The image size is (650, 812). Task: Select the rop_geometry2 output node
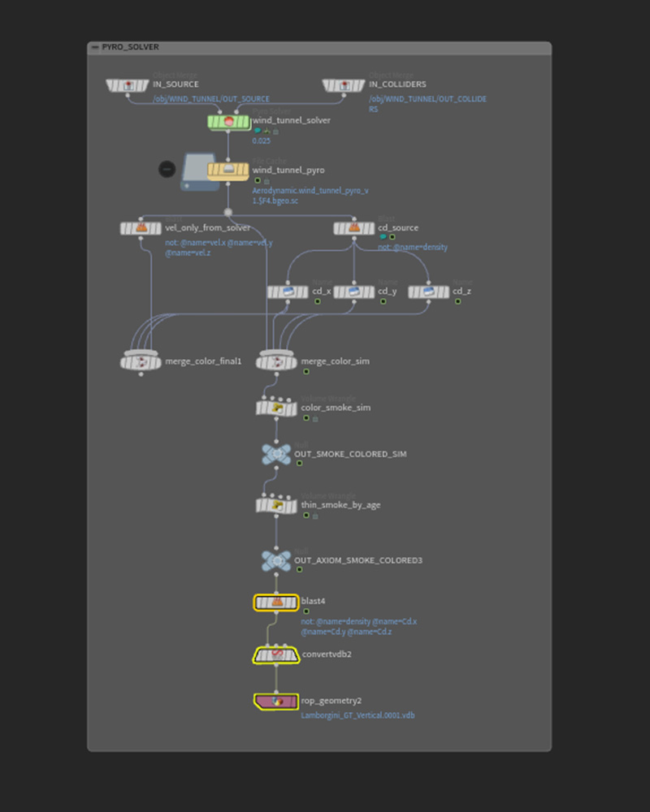pos(276,702)
